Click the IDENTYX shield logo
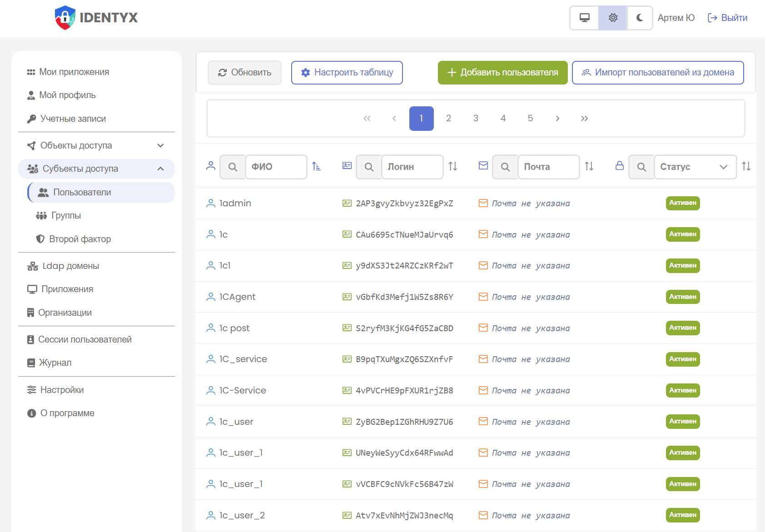The width and height of the screenshot is (765, 532). (x=65, y=18)
